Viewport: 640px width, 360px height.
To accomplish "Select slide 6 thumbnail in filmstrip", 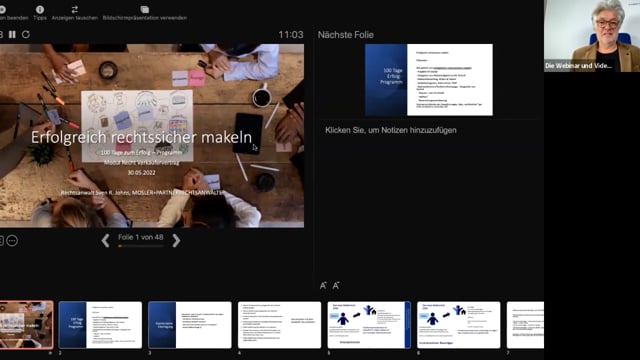I will pyautogui.click(x=459, y=325).
